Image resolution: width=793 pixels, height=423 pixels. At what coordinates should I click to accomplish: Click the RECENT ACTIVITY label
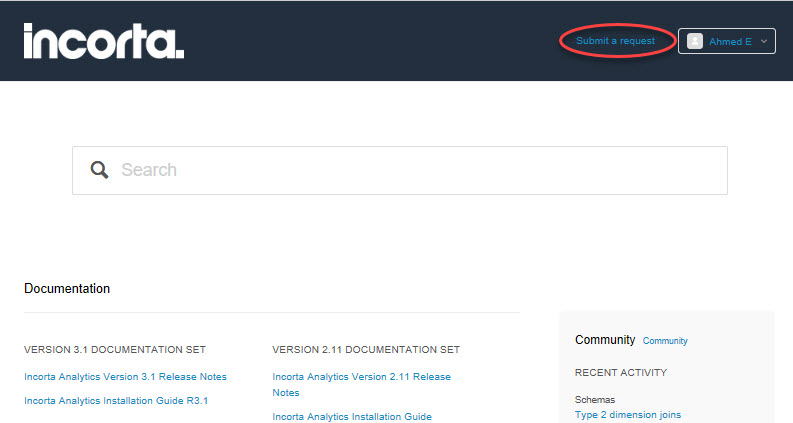coord(621,373)
